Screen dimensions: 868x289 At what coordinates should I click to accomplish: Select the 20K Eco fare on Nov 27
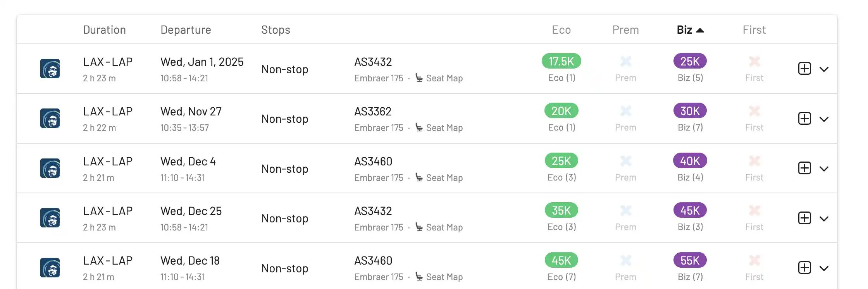[561, 111]
